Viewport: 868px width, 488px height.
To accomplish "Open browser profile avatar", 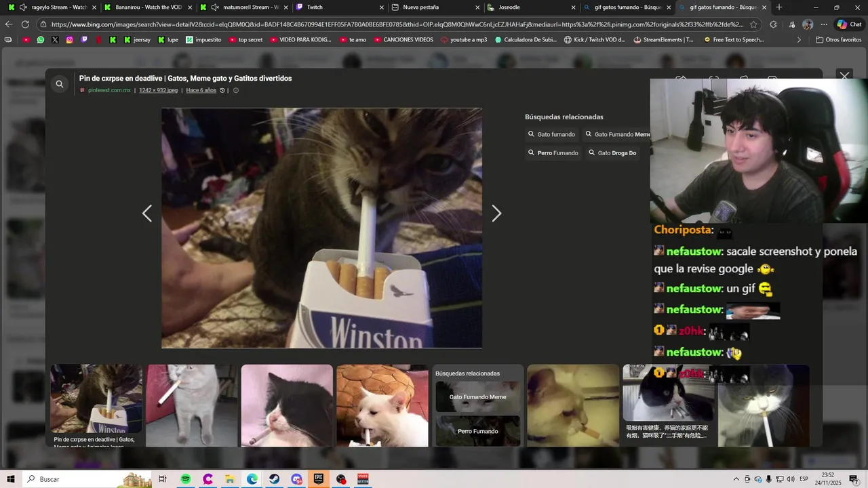I will pos(808,24).
